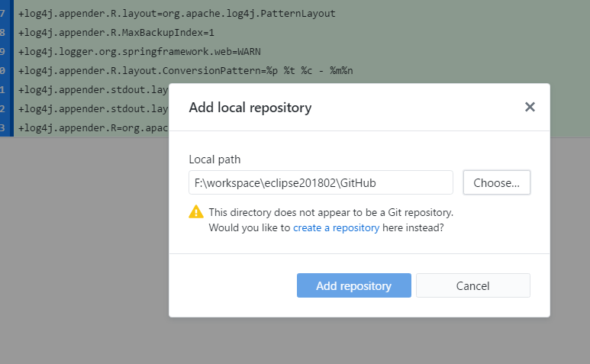
Task: Click gutter number beside PatternLayout line
Action: click(x=2, y=14)
